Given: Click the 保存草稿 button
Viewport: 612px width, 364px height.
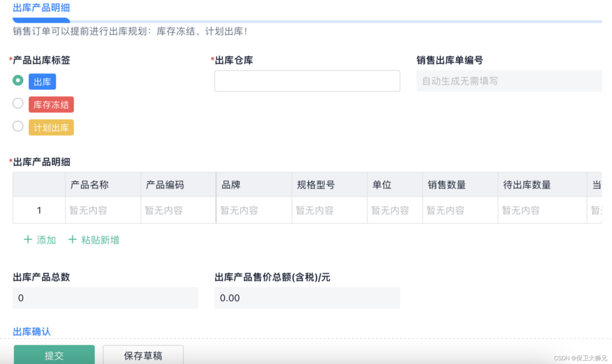Looking at the screenshot, I should [x=143, y=355].
